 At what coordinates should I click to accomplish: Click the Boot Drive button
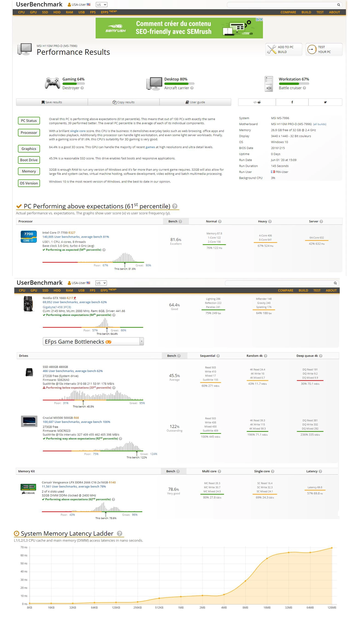[29, 160]
